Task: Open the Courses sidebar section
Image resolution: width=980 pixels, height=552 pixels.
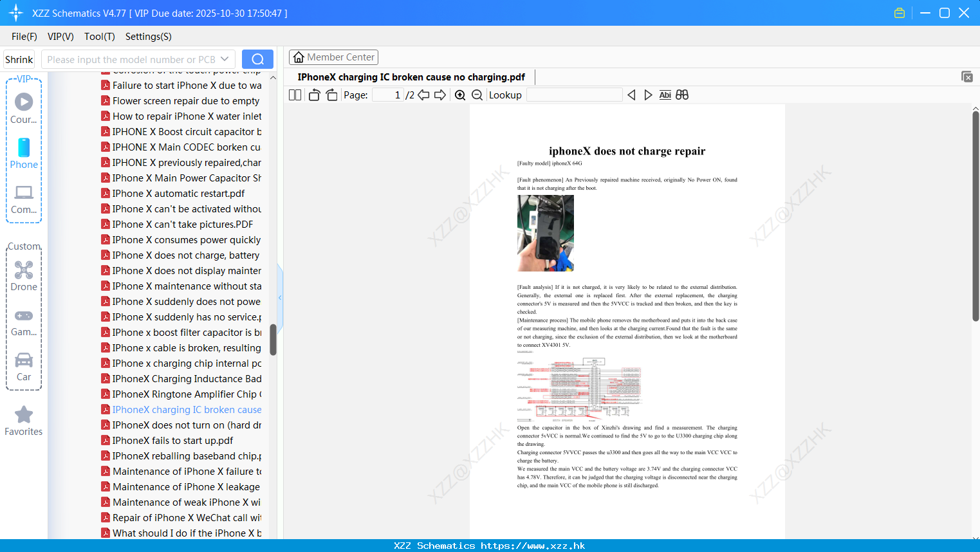Action: [24, 108]
